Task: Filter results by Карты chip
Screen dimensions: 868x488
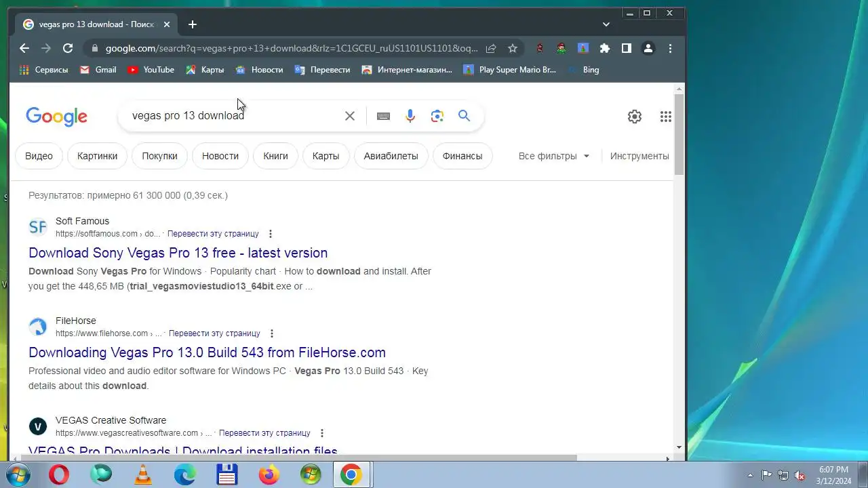Action: pos(325,156)
